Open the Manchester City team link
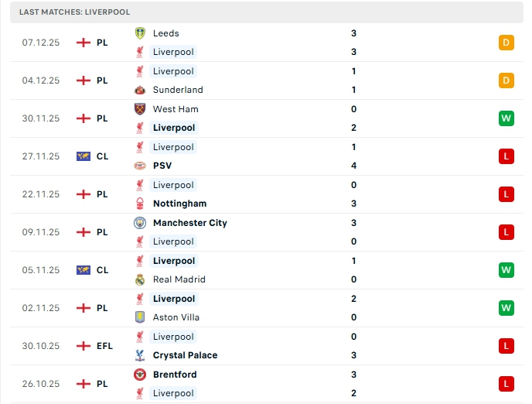The height and width of the screenshot is (404, 532). click(189, 223)
